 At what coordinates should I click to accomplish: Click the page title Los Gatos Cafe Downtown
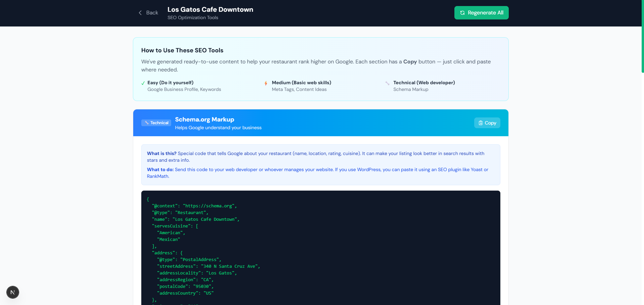210,9
